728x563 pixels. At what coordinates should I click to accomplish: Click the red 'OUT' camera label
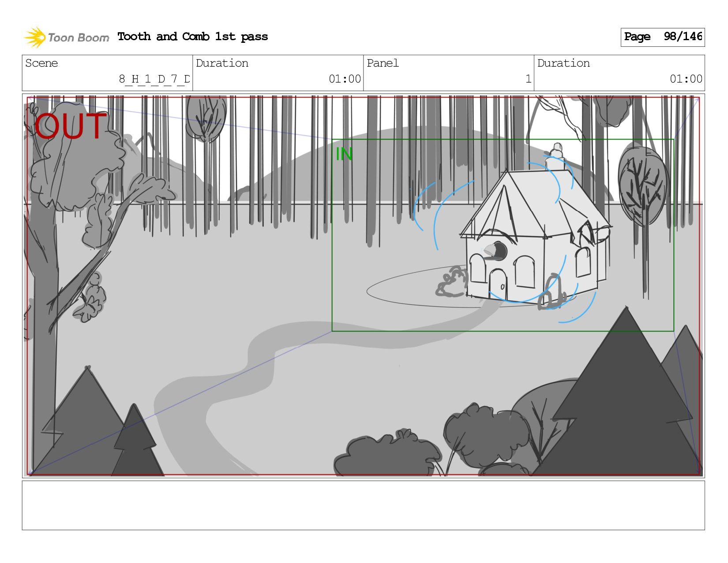point(71,126)
